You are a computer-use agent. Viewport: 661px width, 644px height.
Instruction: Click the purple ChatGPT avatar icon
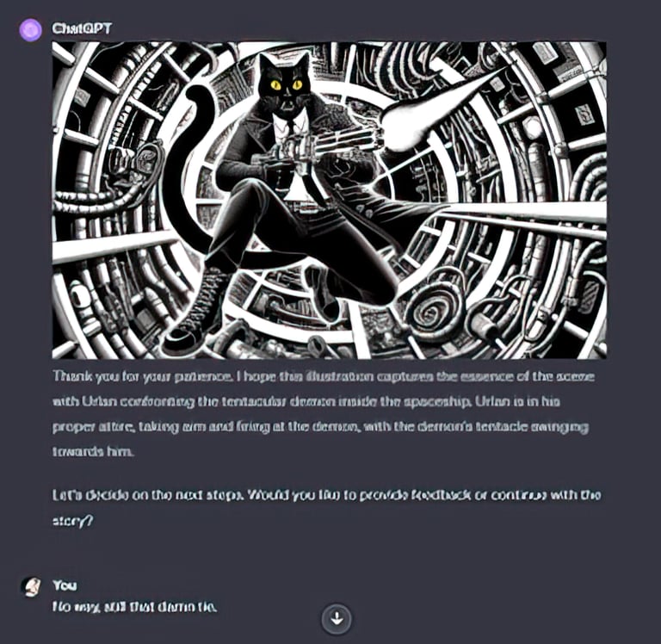coord(30,30)
